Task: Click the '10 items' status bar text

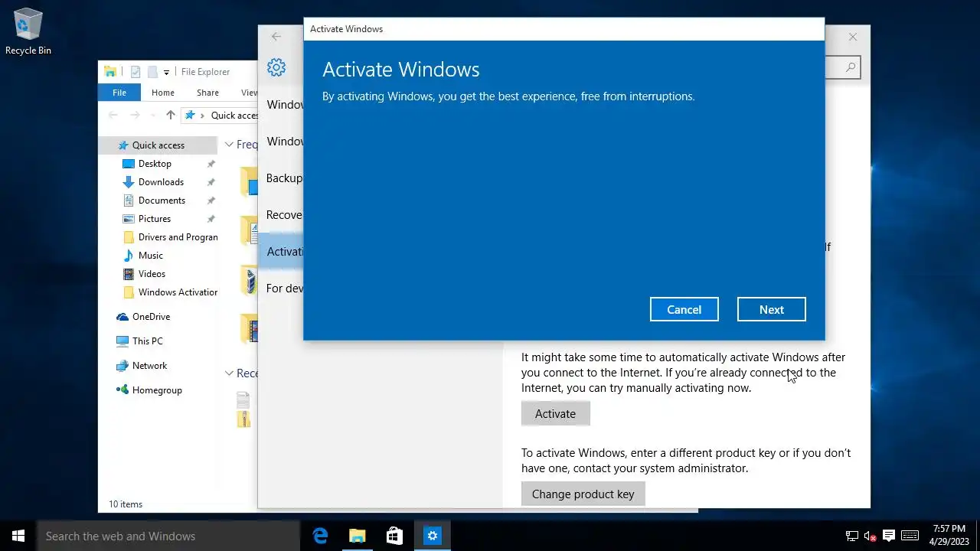Action: tap(126, 504)
